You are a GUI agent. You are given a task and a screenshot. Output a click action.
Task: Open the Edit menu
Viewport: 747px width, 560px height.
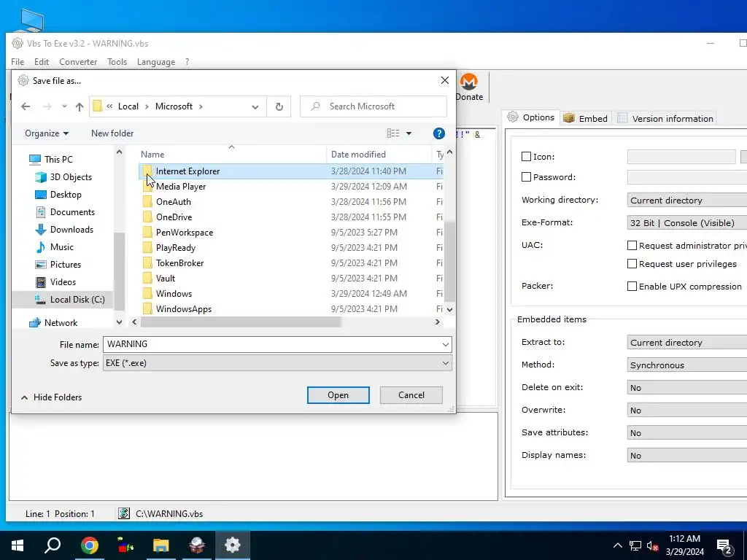click(x=42, y=62)
